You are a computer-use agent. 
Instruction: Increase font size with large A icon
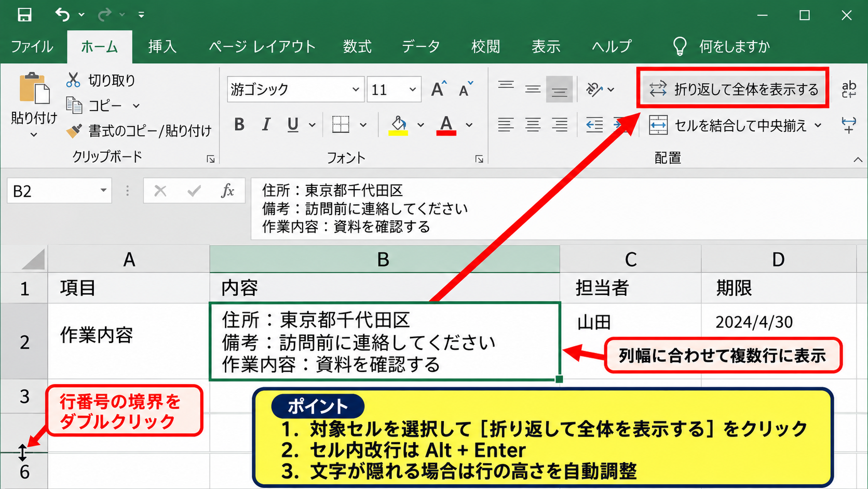coord(439,89)
